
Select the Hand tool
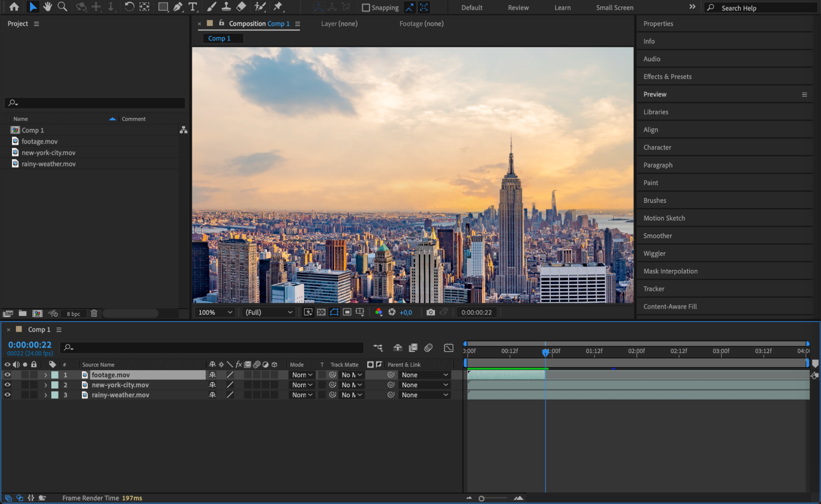[48, 7]
